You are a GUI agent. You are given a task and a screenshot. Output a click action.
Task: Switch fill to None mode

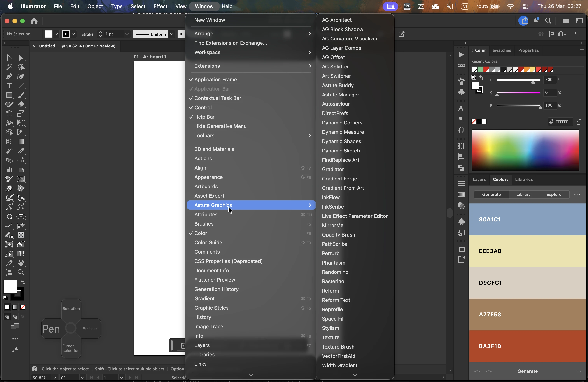point(23,307)
